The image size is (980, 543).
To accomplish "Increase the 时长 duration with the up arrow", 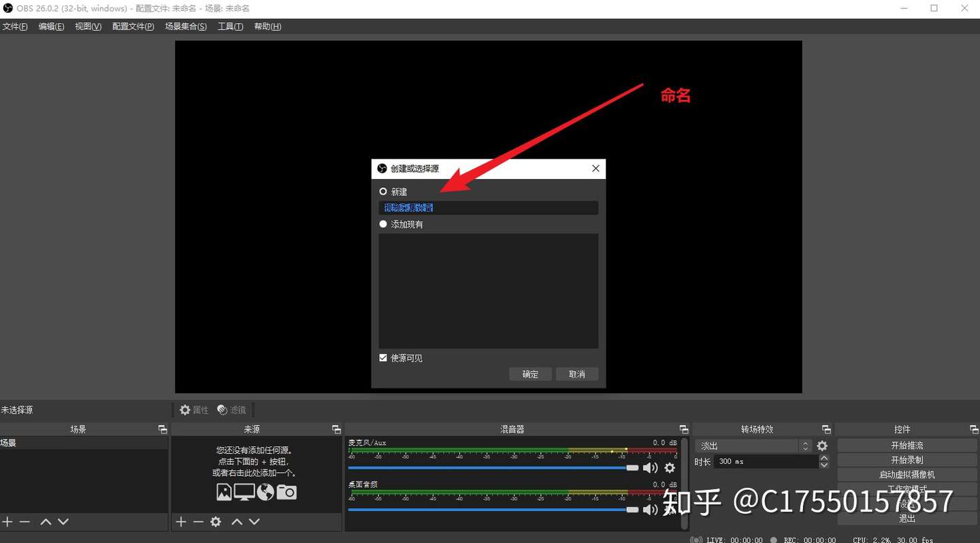I will (824, 458).
